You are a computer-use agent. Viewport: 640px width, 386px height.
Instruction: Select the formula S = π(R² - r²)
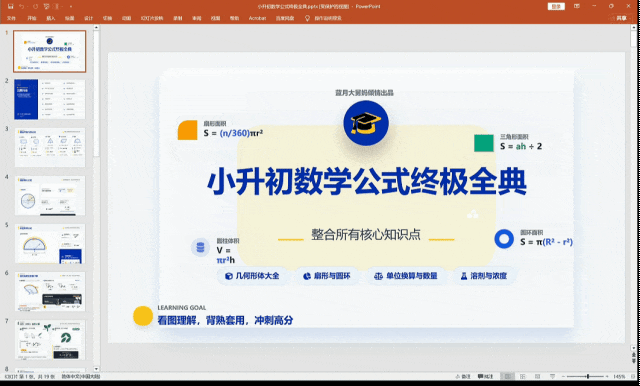[547, 242]
